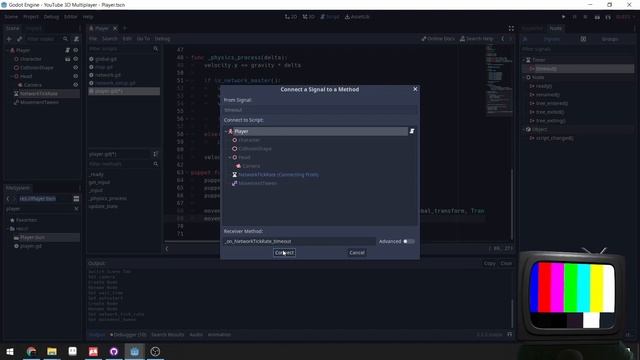Toggle distraction free mode icon
640x360 pixels.
pos(511,28)
